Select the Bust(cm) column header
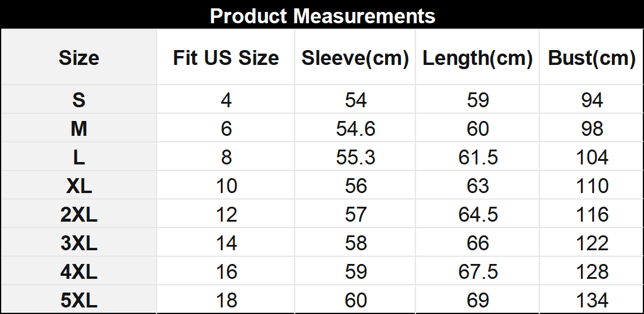Screen dimensions: 644x314 pyautogui.click(x=592, y=58)
